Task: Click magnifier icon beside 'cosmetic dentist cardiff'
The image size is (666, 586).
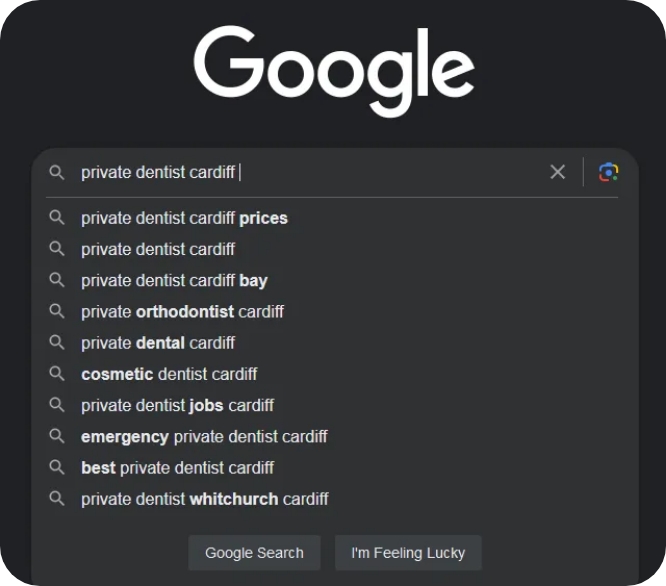Action: pos(57,374)
